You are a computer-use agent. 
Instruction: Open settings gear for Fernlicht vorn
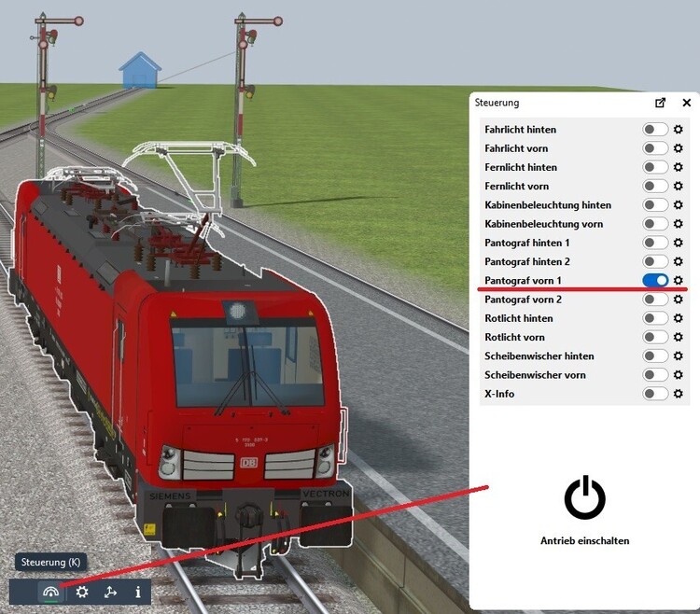tap(679, 186)
